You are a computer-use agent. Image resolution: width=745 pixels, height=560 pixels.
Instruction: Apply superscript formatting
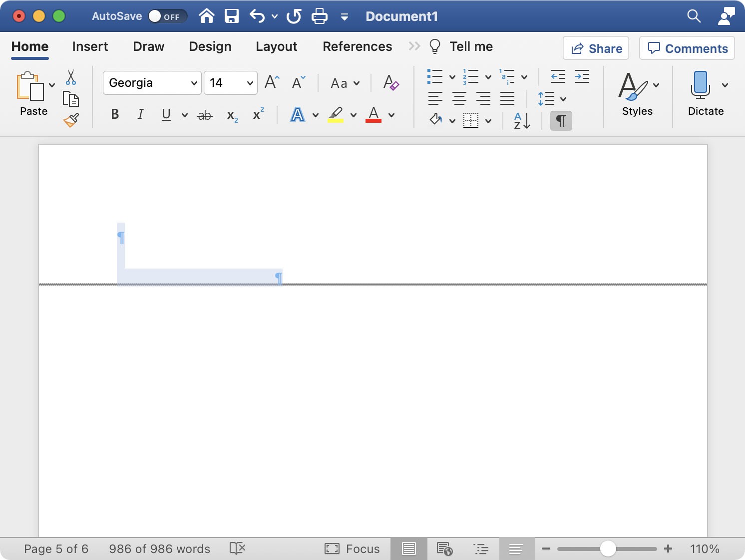click(258, 115)
